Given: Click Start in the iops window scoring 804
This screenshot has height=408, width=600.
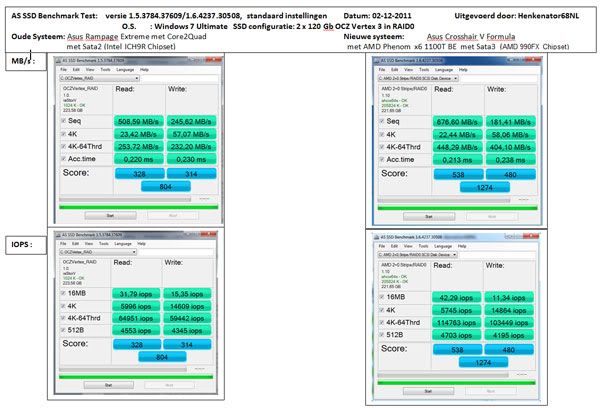Looking at the screenshot, I should coord(109,385).
